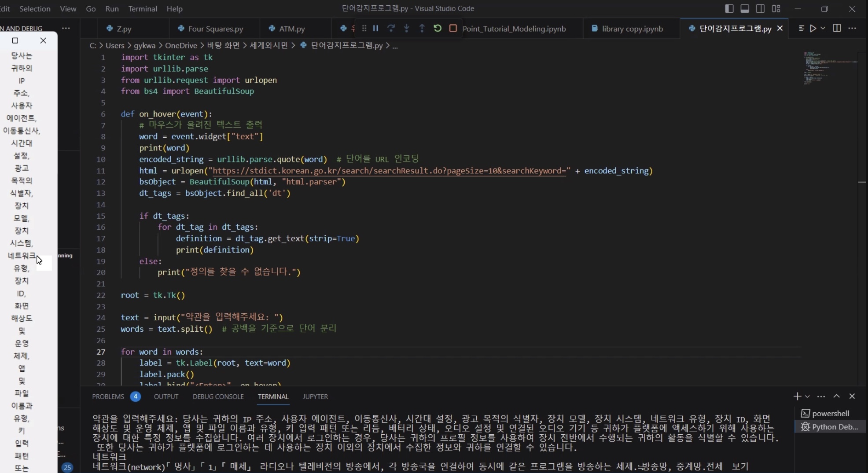Close the small tkinter word window
The height and width of the screenshot is (473, 868).
[43, 40]
